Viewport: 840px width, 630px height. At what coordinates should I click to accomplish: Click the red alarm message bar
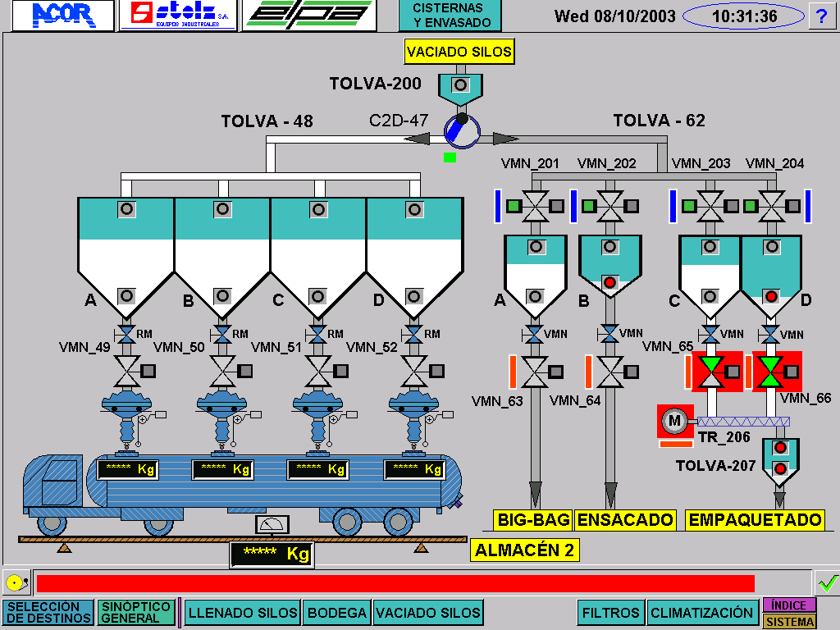395,583
